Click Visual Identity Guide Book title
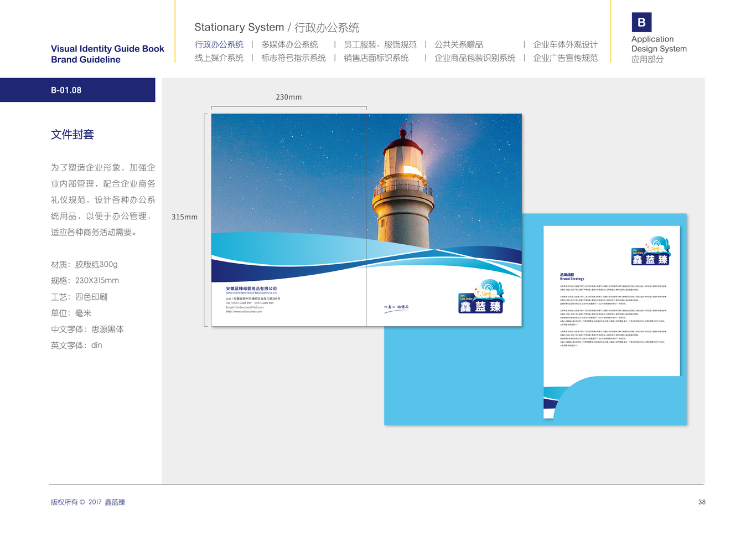Screen dimensions: 756x535 pos(107,49)
